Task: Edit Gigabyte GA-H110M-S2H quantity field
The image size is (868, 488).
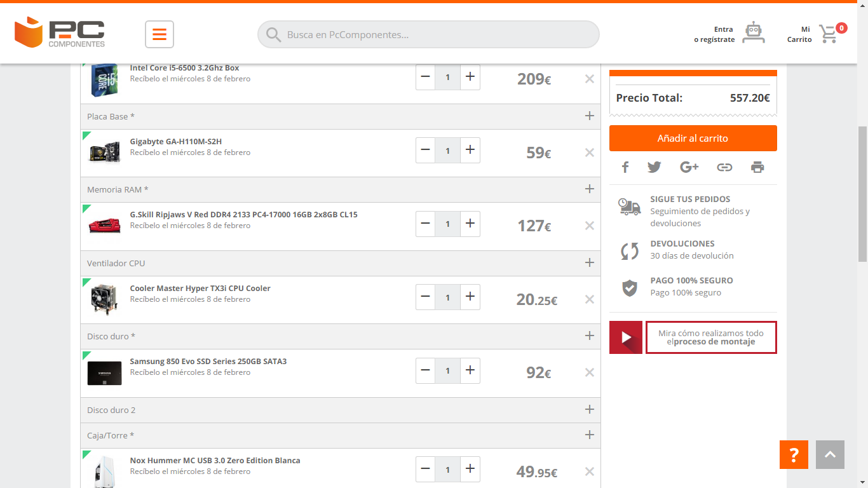Action: coord(448,150)
